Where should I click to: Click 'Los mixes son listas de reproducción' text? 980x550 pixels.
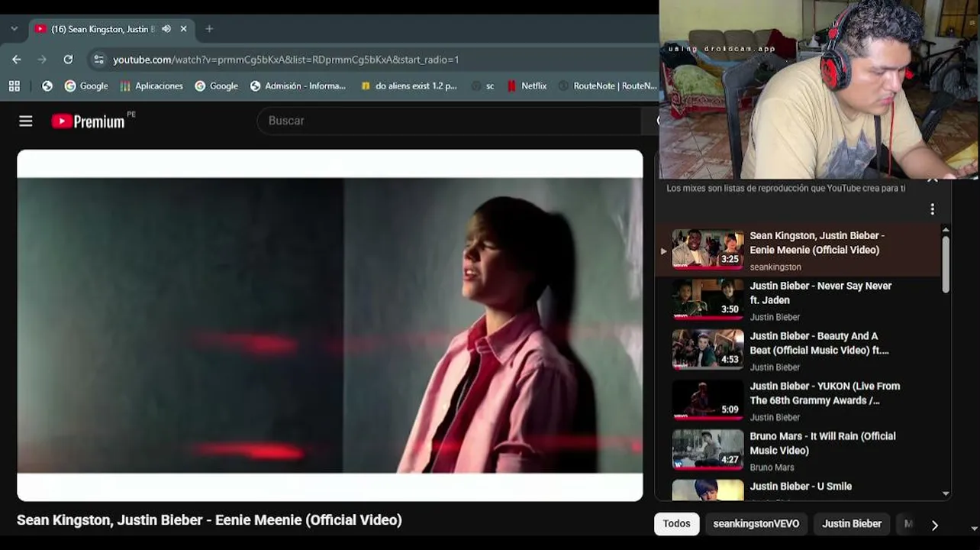click(x=785, y=188)
